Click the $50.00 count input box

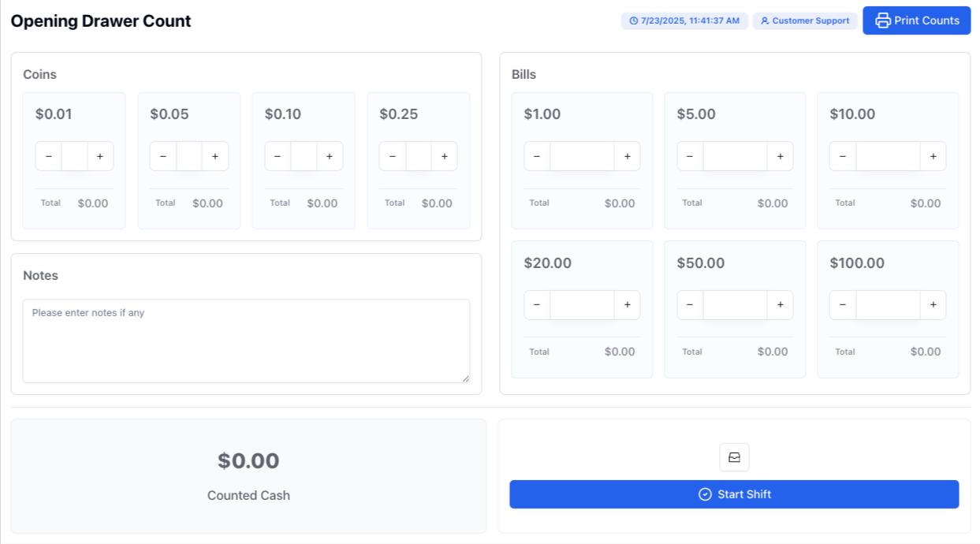pos(735,305)
